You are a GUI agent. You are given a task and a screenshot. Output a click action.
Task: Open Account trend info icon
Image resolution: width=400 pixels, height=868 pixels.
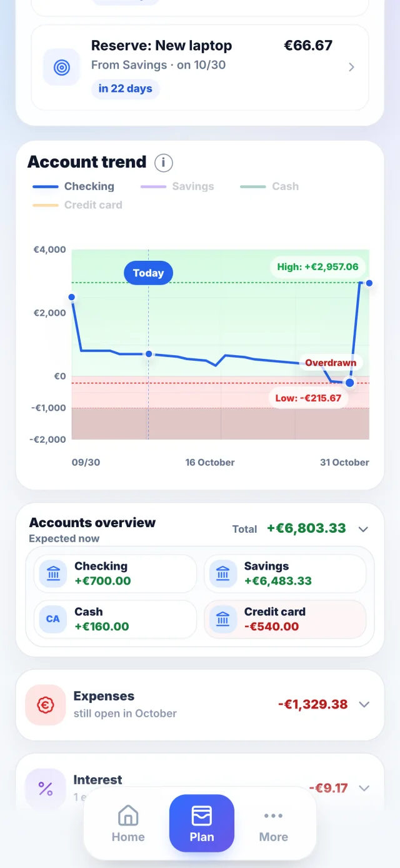click(163, 163)
